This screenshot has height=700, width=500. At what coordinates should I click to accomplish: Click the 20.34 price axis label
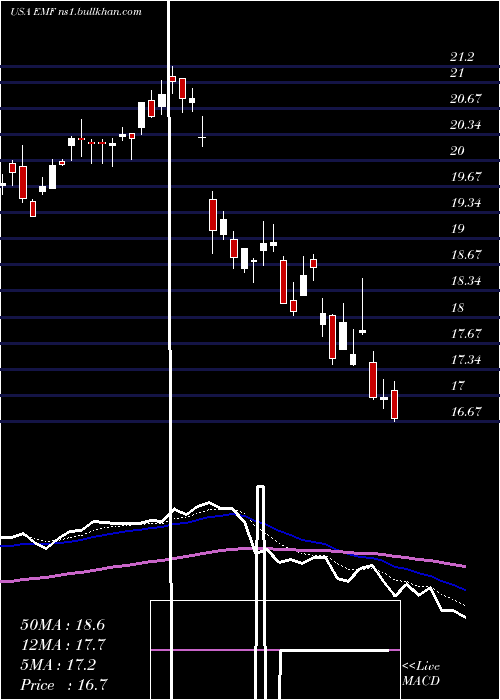coord(466,125)
